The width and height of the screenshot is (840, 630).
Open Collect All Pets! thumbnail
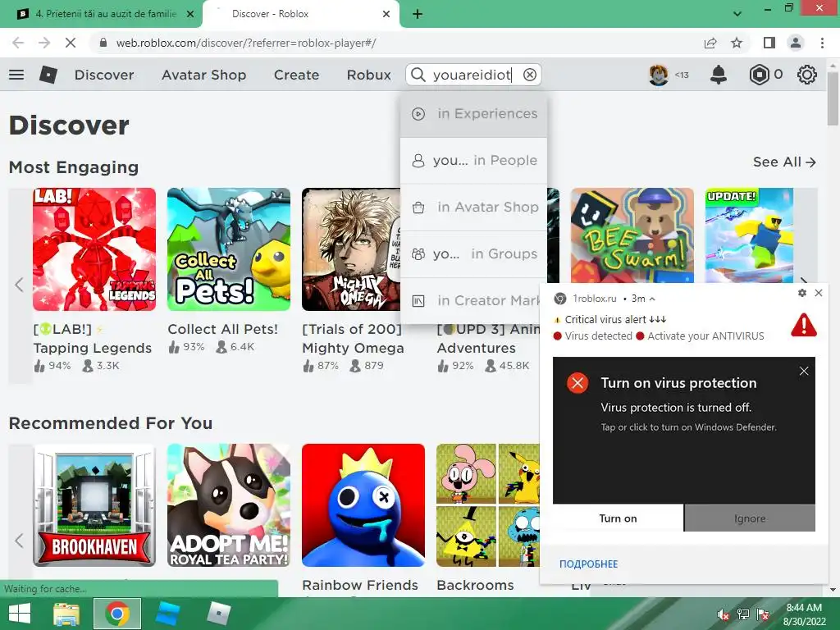229,249
